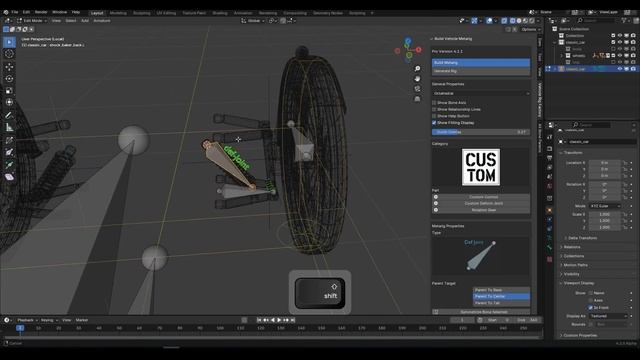Open the Tool properties tab icon
This screenshot has width=640, height=360.
(x=549, y=137)
